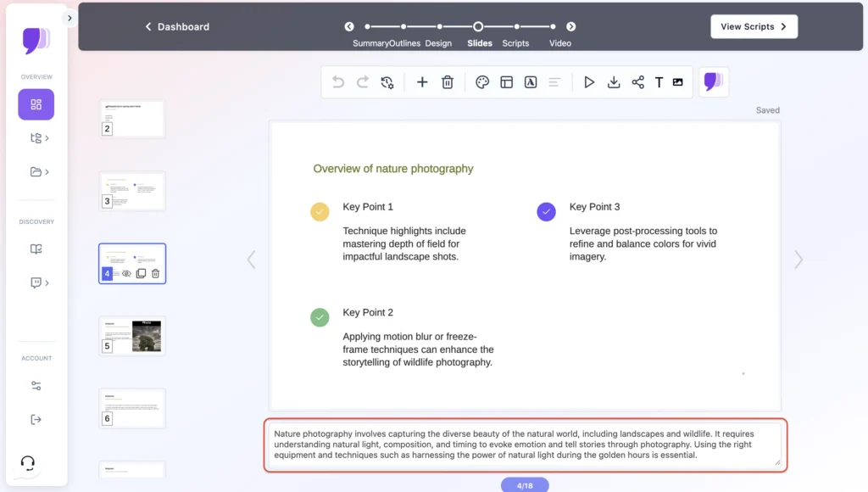Switch to the Summary step
The width and height of the screenshot is (868, 492).
pyautogui.click(x=370, y=43)
